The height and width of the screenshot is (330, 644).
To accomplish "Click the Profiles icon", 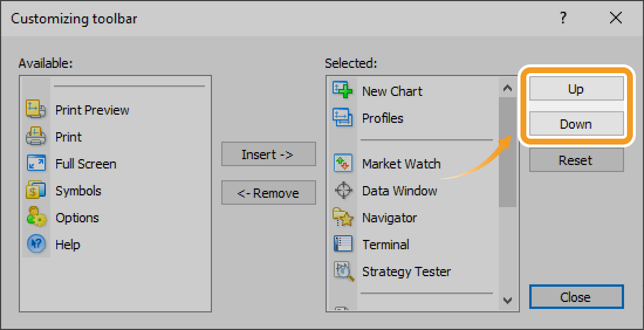I will (x=342, y=118).
